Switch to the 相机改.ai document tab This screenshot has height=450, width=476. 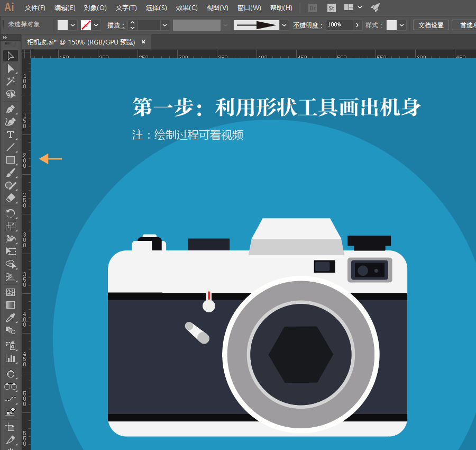pos(81,42)
